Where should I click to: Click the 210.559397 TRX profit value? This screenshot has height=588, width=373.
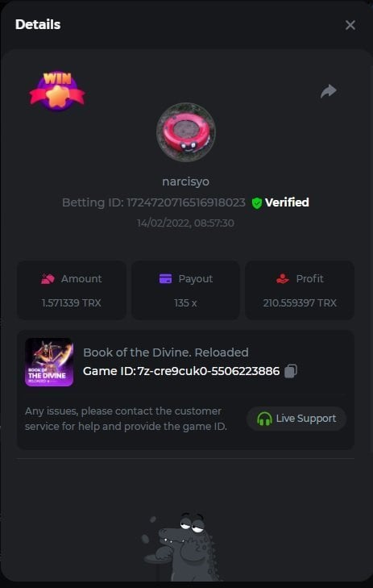pyautogui.click(x=300, y=303)
